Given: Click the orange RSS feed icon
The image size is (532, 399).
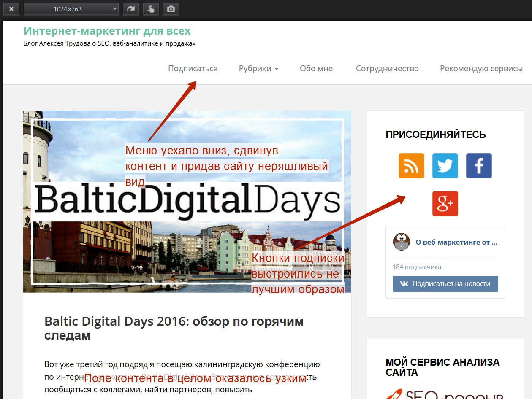Looking at the screenshot, I should tap(411, 166).
